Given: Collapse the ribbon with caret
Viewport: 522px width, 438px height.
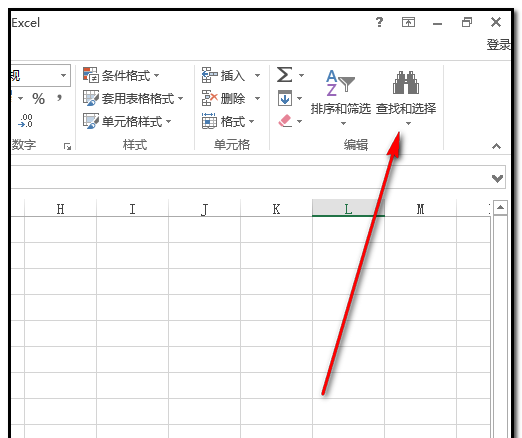Looking at the screenshot, I should pos(496,146).
